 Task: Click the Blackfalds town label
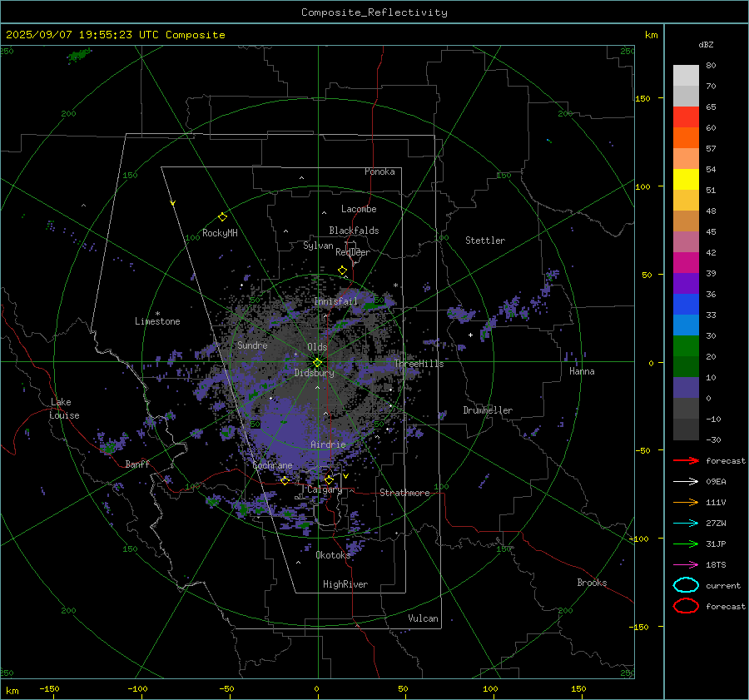point(354,231)
